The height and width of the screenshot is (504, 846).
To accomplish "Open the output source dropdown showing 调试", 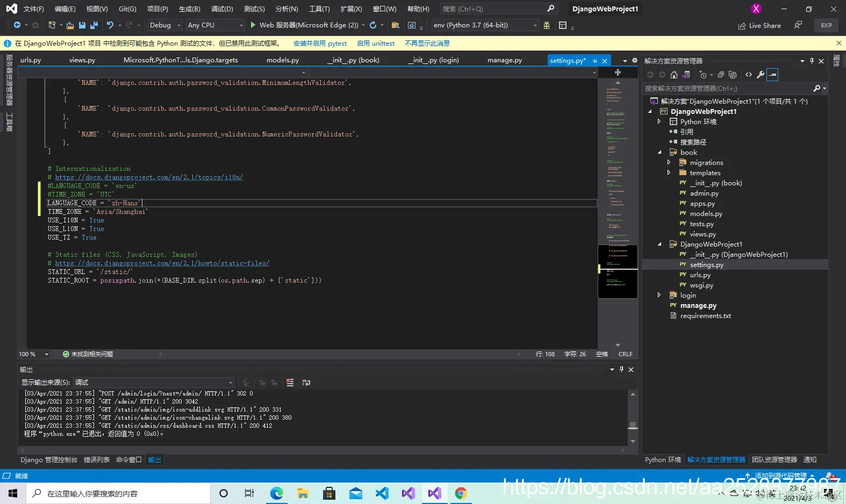I will coord(154,383).
